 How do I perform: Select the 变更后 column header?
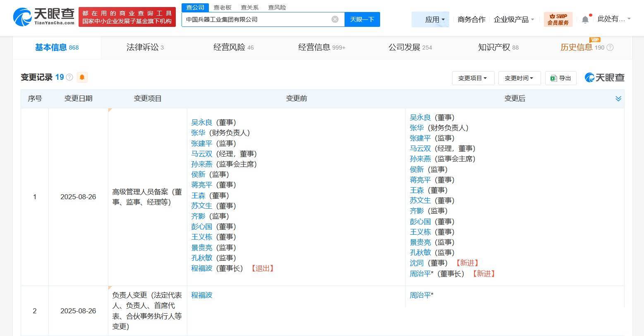[x=515, y=98]
